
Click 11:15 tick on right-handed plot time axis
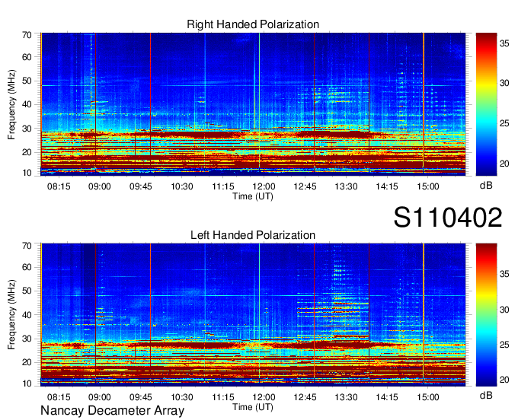point(223,186)
